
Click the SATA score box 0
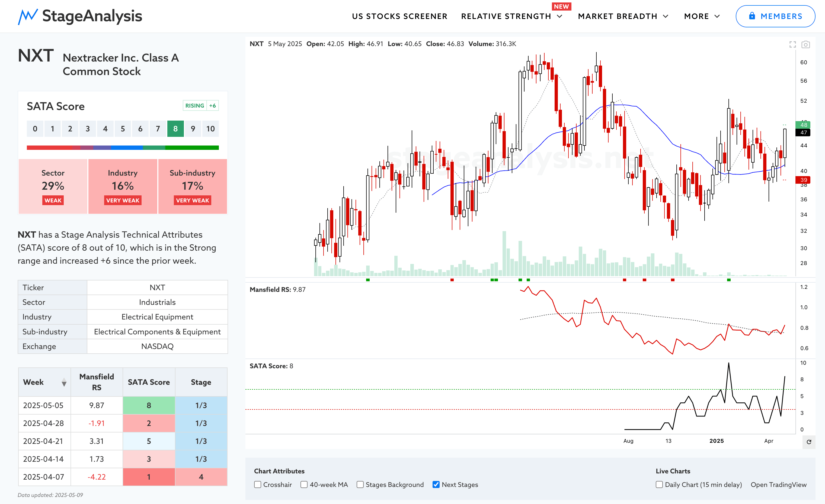[x=35, y=129]
